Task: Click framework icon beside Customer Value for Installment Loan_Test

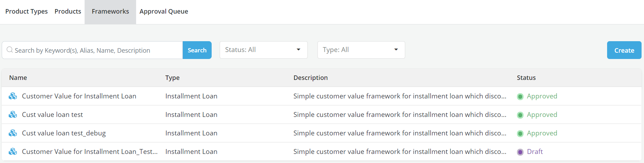Action: 13,151
